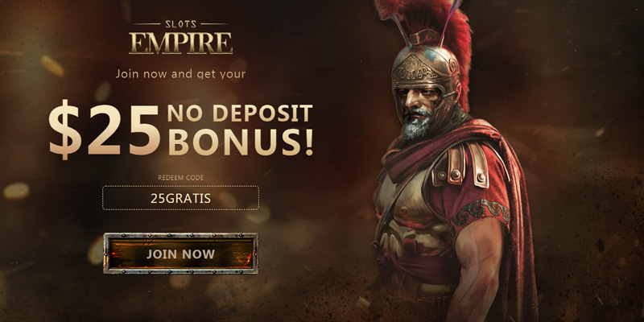Click the NO DEPOSIT headline text
The image size is (644, 322).
coord(240,114)
